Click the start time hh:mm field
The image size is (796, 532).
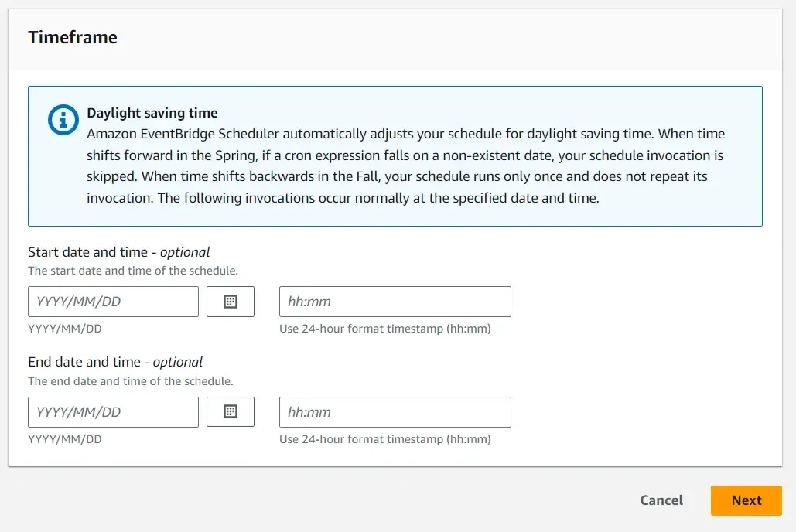(x=395, y=302)
